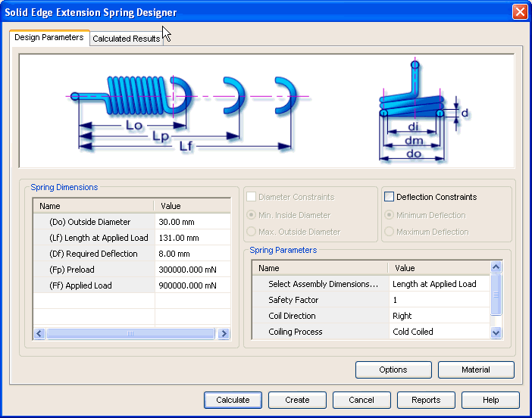Open the Options button

pyautogui.click(x=393, y=370)
